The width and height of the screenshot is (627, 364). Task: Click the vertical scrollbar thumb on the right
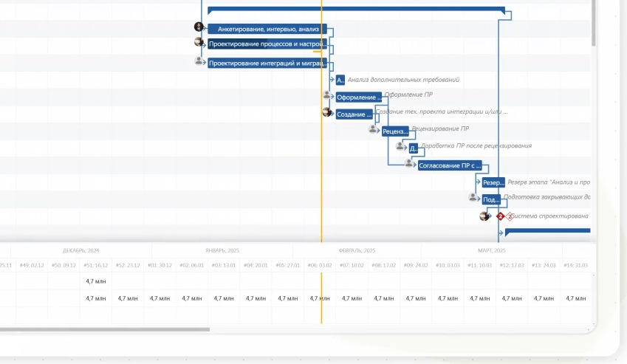click(x=594, y=23)
